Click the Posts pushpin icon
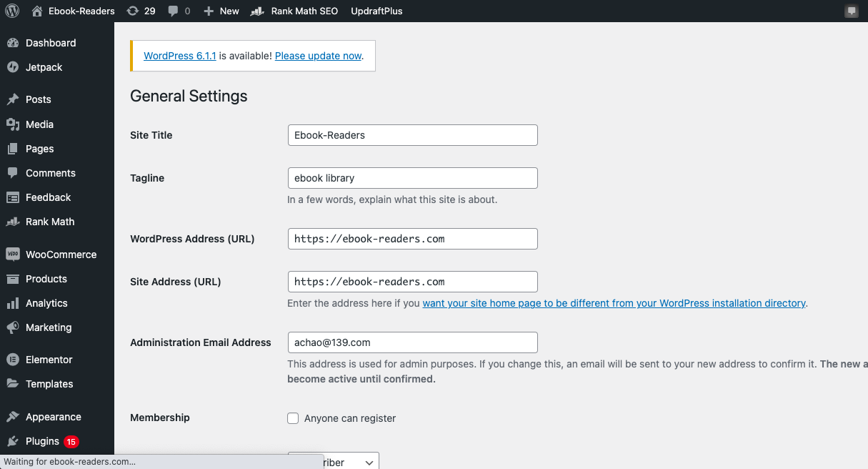The height and width of the screenshot is (469, 868). pyautogui.click(x=12, y=99)
